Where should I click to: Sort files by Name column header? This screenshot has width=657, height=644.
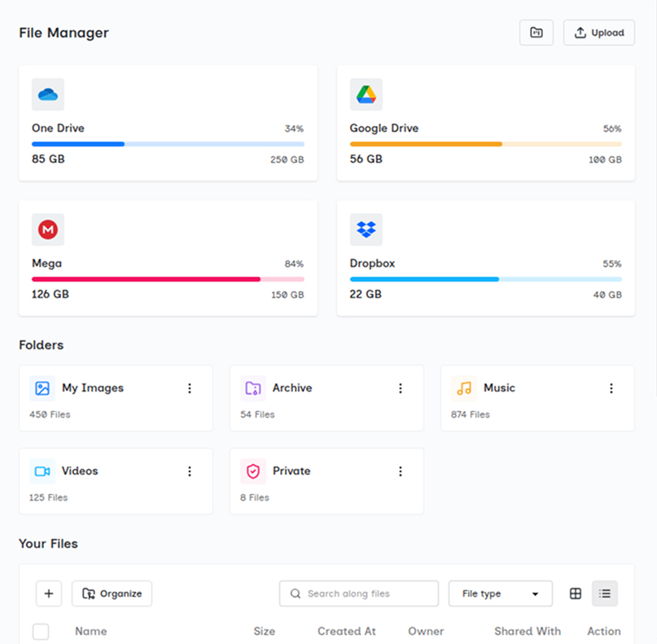click(x=90, y=631)
